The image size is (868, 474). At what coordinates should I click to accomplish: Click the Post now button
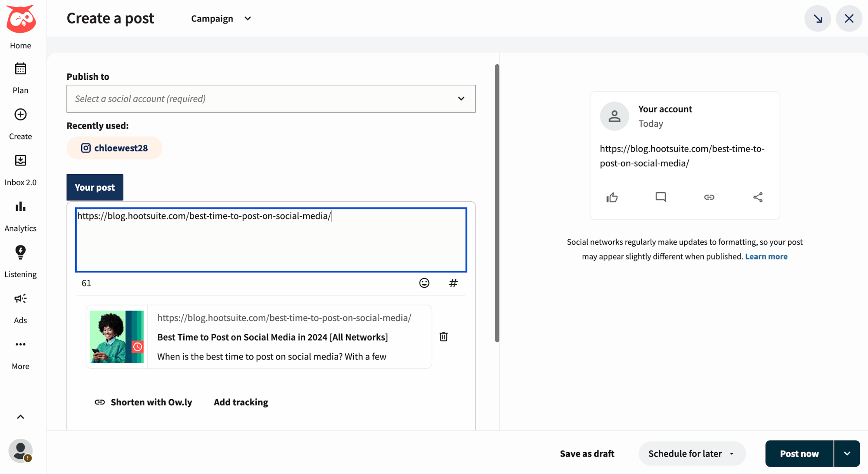[x=799, y=453]
